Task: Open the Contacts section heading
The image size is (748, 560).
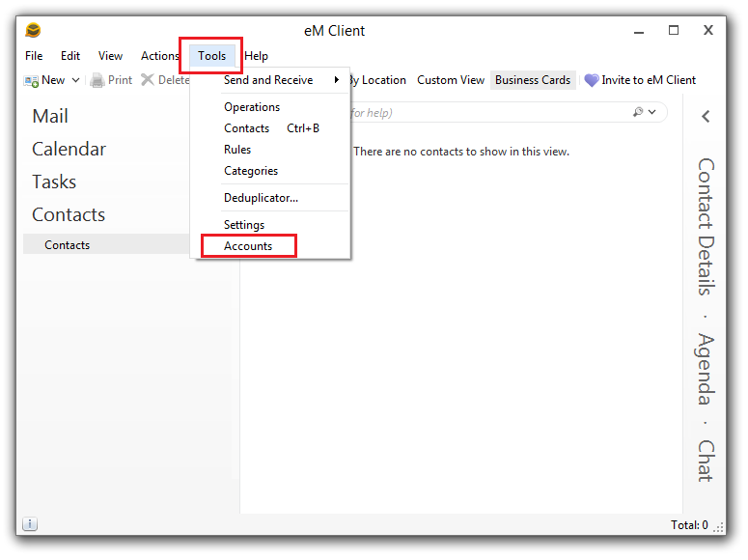Action: (x=69, y=215)
